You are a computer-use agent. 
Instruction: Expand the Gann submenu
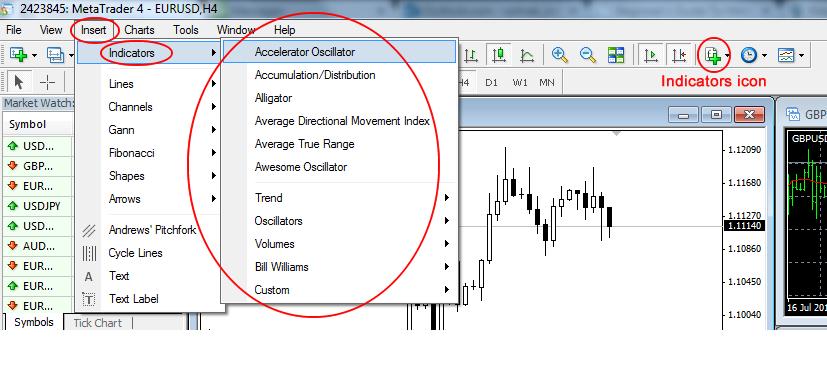click(149, 130)
